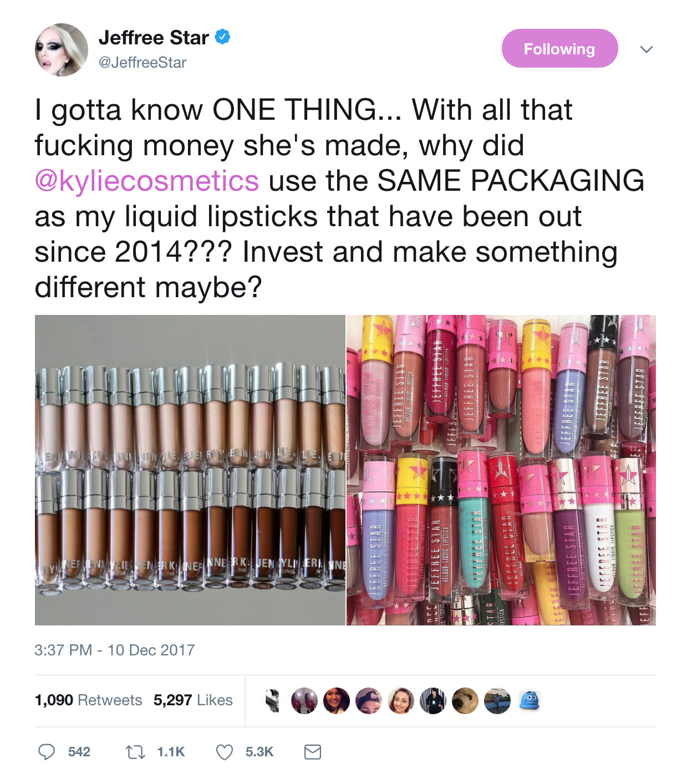This screenshot has width=692, height=784.
Task: Click the Jeffree Star display name
Action: (154, 38)
